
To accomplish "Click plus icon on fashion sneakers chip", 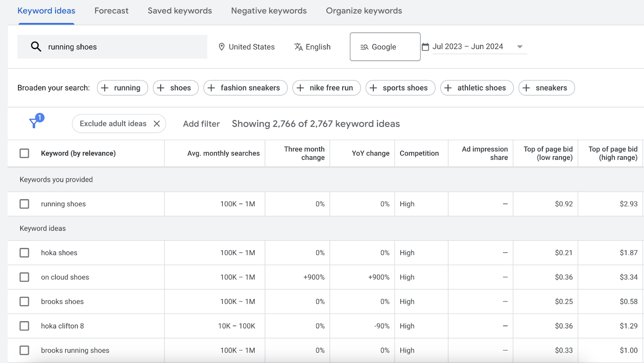I will (211, 88).
